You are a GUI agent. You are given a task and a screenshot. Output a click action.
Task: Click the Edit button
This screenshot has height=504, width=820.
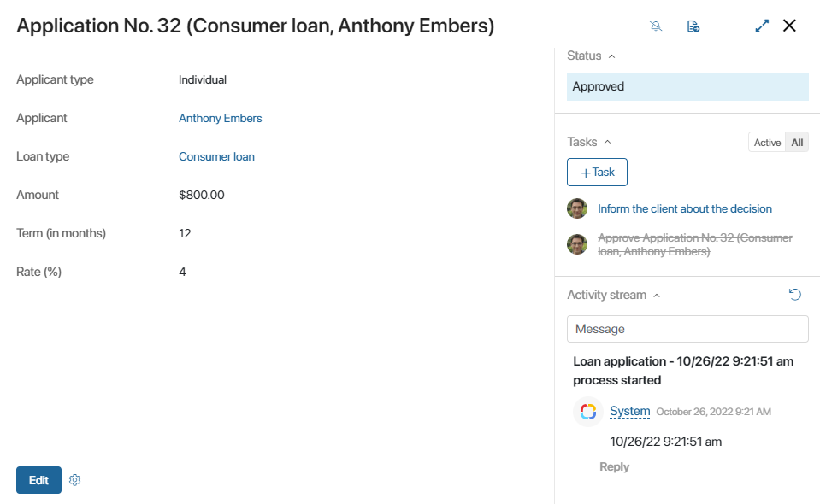coord(38,480)
